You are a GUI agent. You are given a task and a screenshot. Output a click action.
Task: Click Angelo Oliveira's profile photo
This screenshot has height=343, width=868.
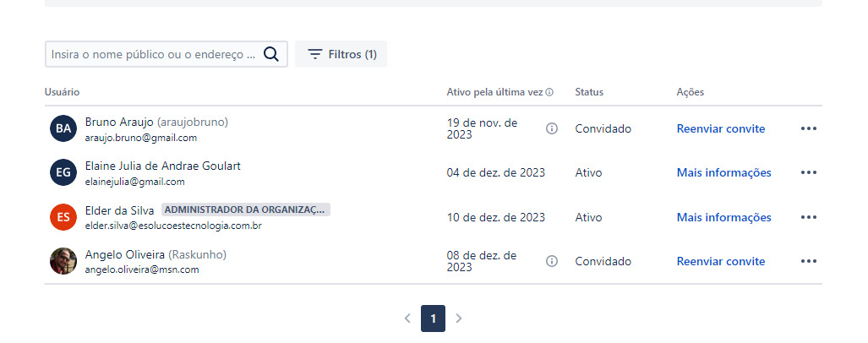point(63,261)
